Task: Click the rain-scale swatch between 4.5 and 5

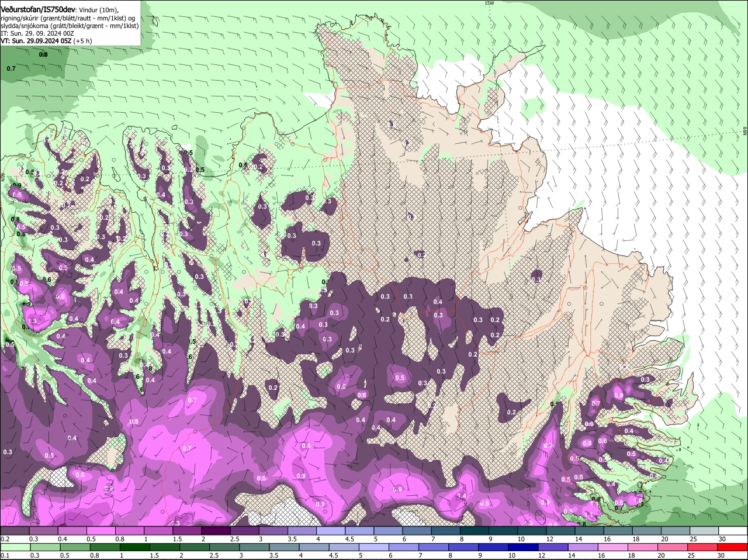Action: pyautogui.click(x=344, y=547)
